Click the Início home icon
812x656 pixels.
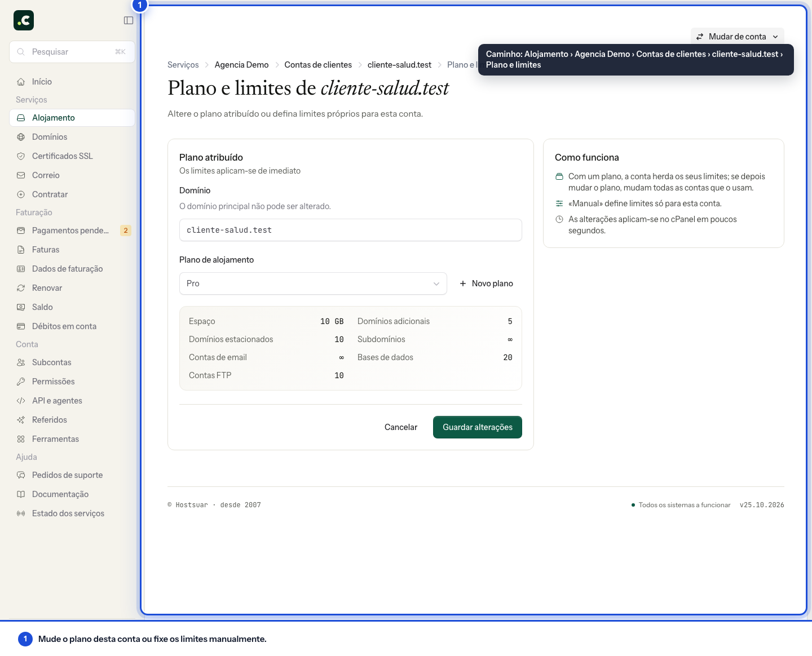point(21,82)
